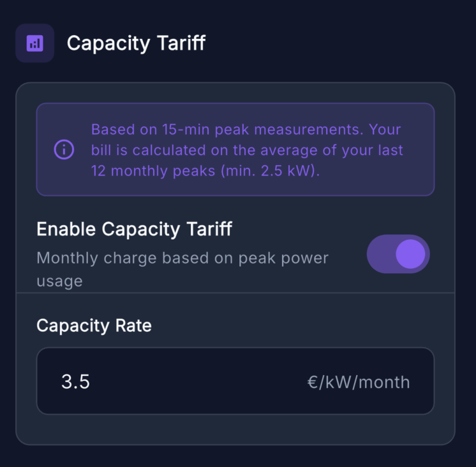Click the "Enable Capacity Tariff" label
Image resolution: width=476 pixels, height=467 pixels.
coord(134,230)
